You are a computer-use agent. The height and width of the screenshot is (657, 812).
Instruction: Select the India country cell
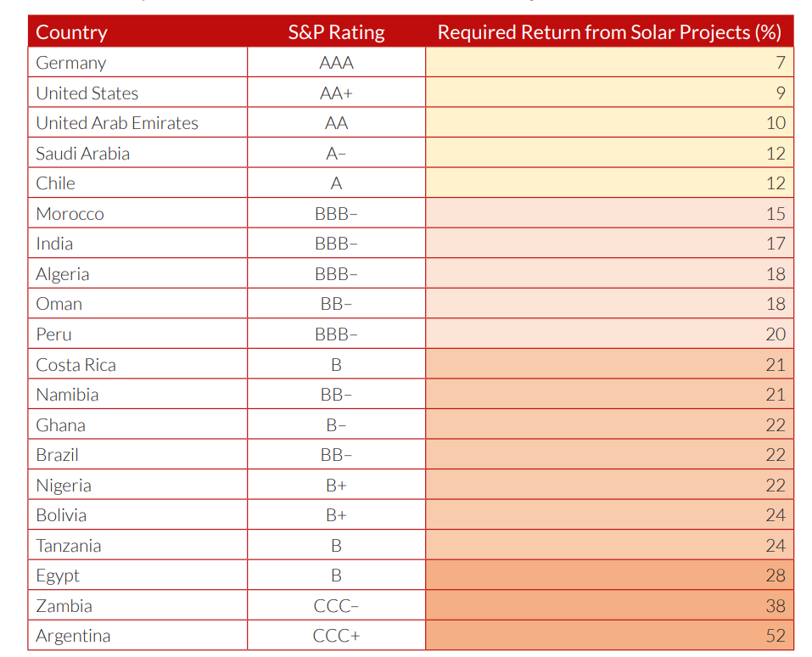[54, 244]
